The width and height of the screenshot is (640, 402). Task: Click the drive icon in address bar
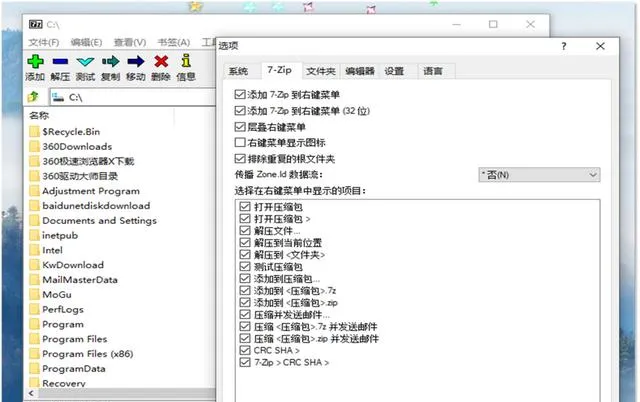coord(58,97)
